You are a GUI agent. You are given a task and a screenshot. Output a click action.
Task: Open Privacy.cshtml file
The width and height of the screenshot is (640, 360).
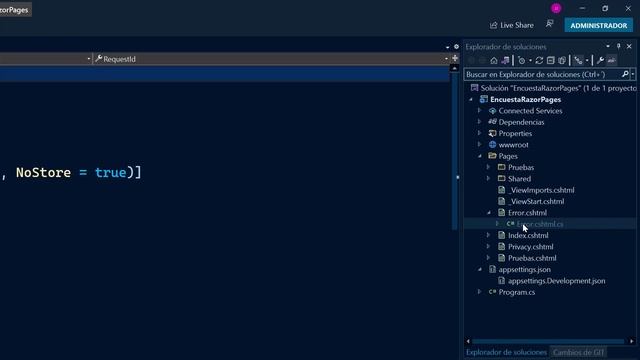pos(531,247)
